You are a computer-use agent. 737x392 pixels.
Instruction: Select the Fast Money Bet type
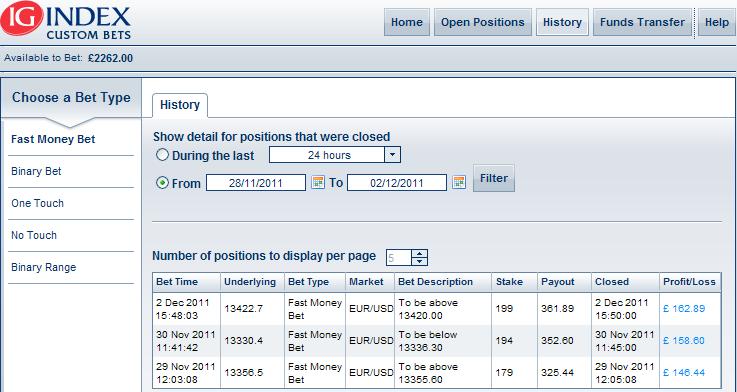(x=53, y=139)
